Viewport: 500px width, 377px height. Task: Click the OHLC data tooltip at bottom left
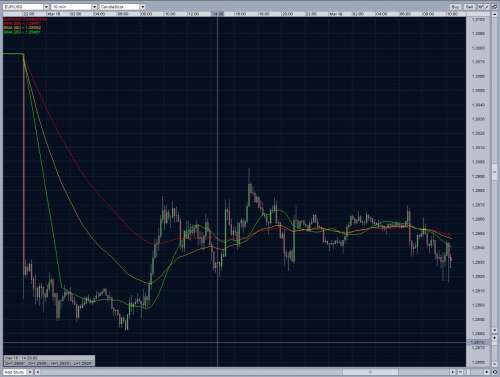click(49, 361)
